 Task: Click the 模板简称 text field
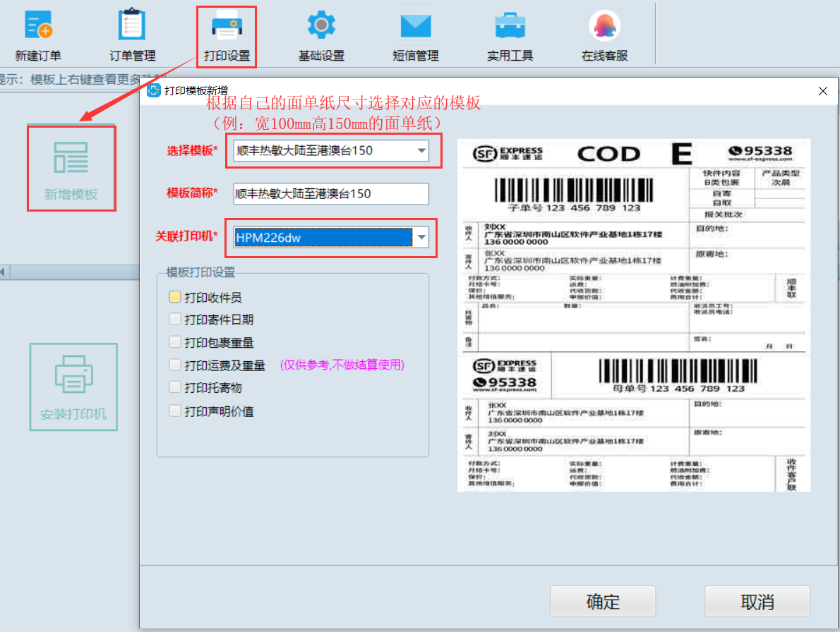coord(331,194)
